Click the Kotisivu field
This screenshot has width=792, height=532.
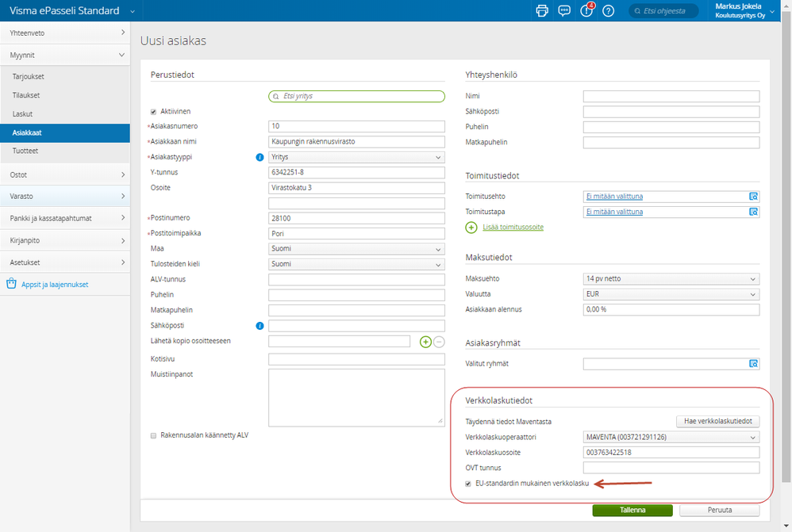pyautogui.click(x=356, y=359)
